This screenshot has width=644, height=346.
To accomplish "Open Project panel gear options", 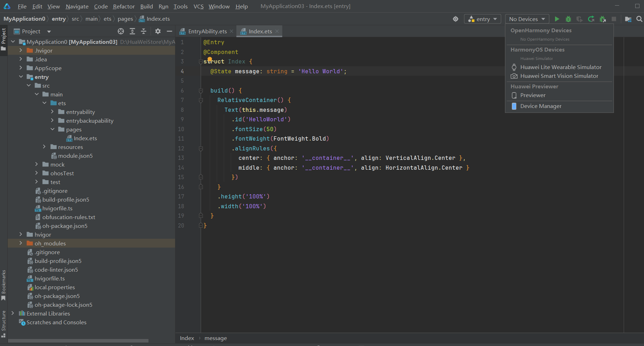I will [158, 31].
